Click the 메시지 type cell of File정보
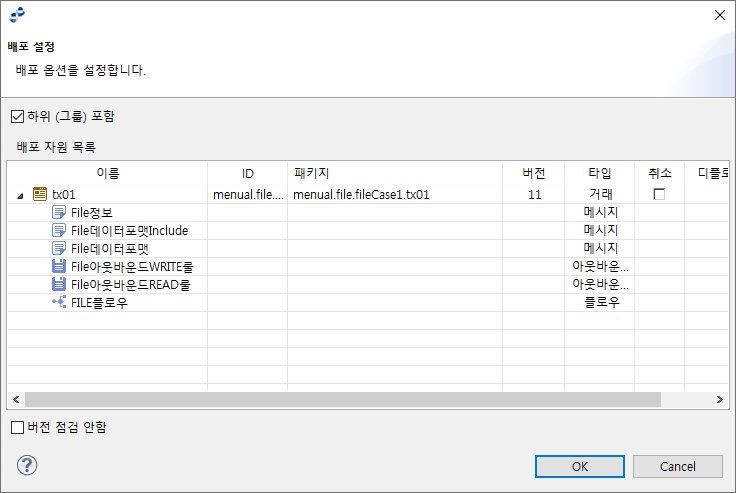 tap(600, 212)
